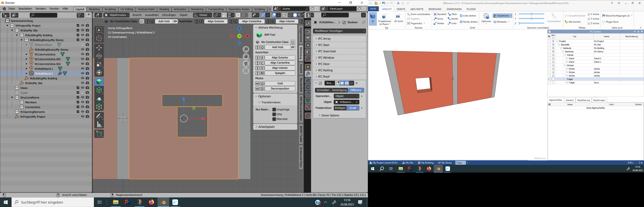
Task: Open Global transform orientation dropdown
Action: [203, 15]
